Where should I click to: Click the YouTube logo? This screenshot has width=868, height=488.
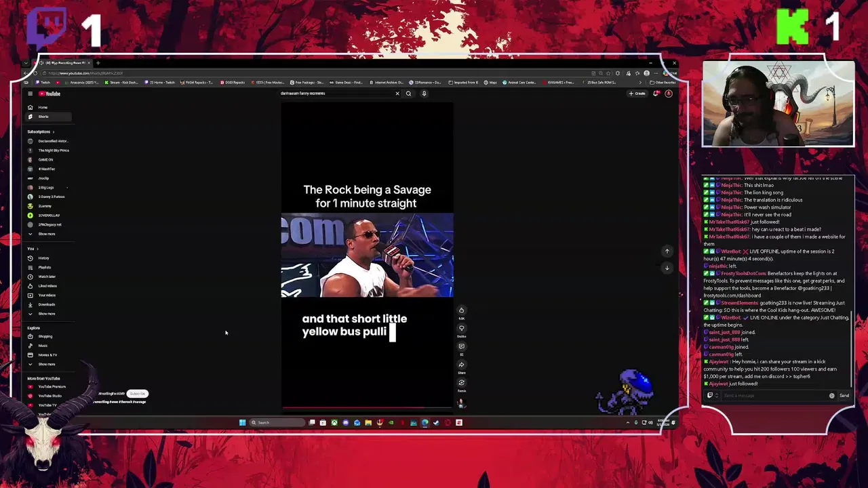coord(50,94)
